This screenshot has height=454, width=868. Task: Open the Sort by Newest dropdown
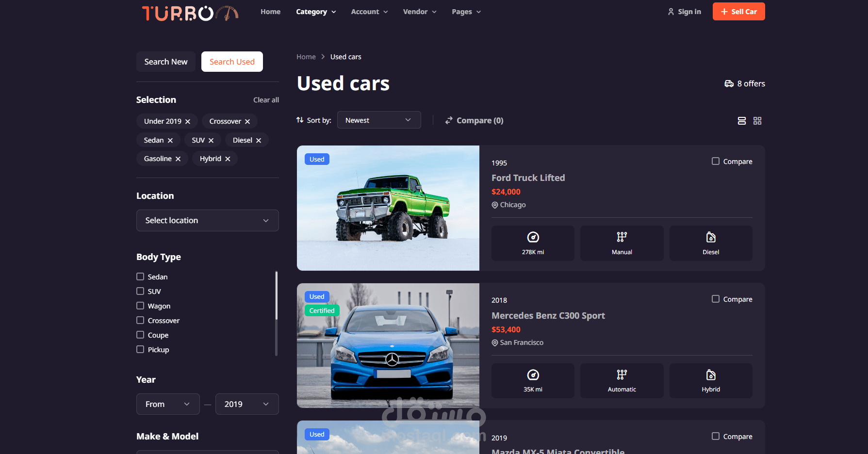coord(379,120)
